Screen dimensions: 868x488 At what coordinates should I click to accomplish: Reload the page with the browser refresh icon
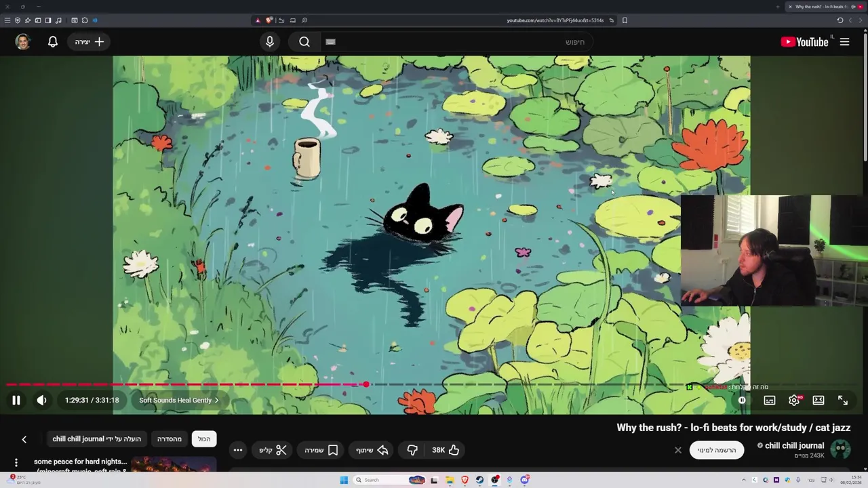(x=840, y=20)
